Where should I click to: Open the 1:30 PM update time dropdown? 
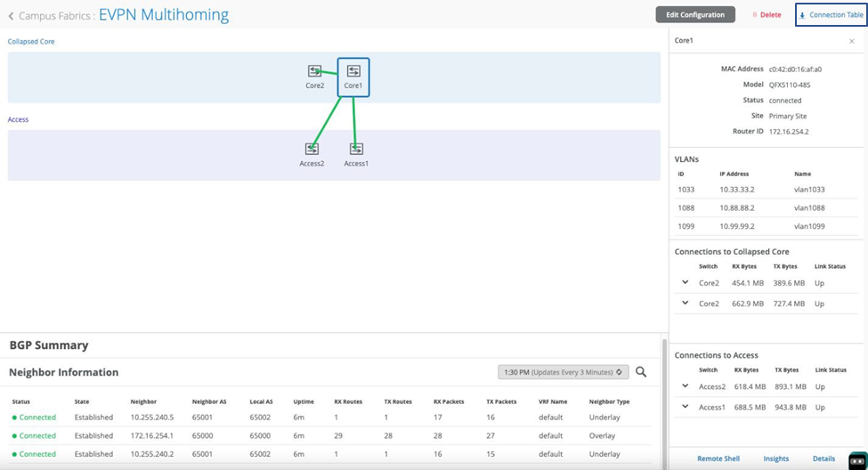click(563, 372)
